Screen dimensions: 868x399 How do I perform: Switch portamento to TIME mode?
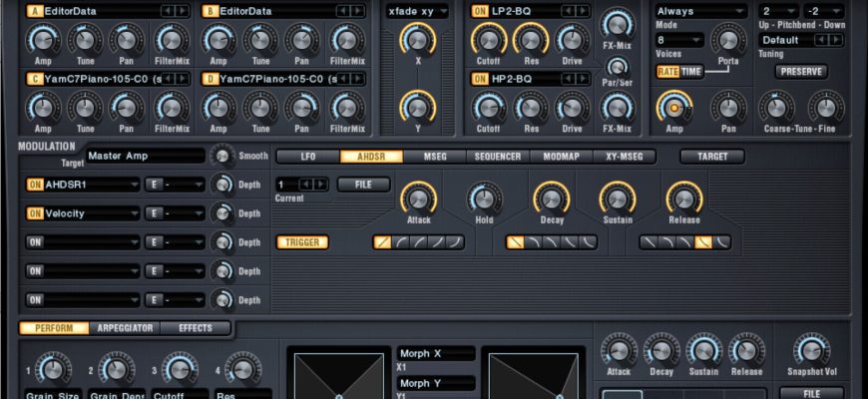pyautogui.click(x=690, y=72)
